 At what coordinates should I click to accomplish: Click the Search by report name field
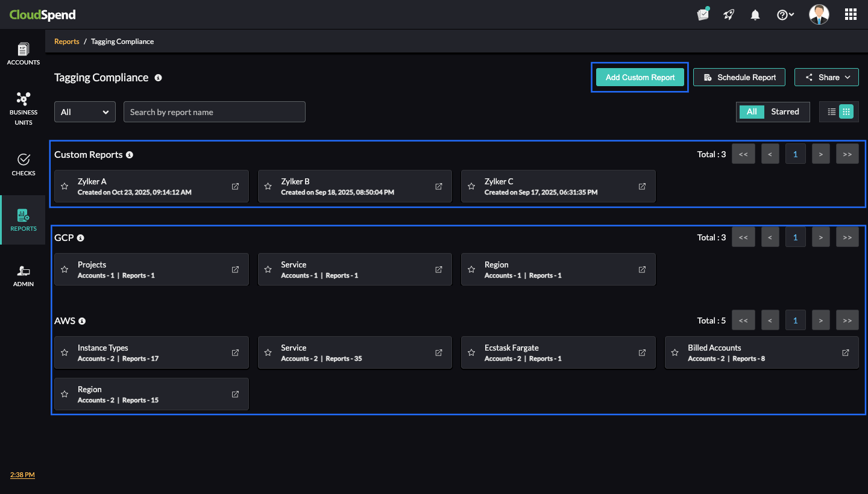pyautogui.click(x=214, y=112)
